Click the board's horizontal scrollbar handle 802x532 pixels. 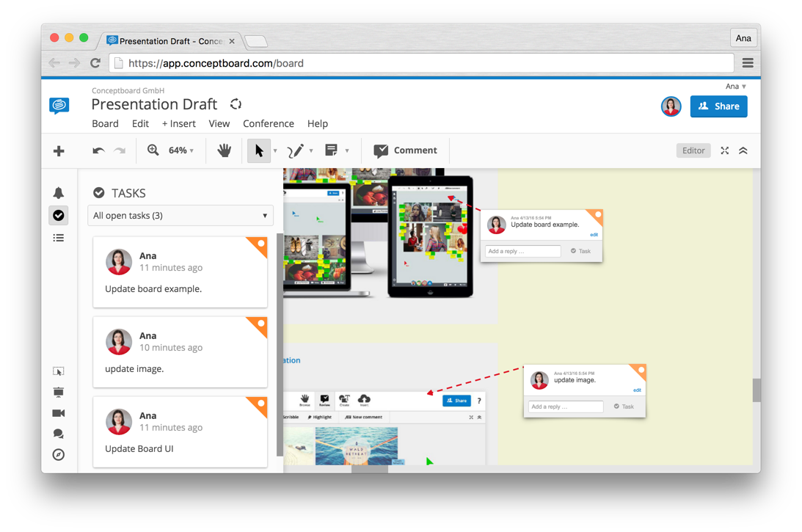point(370,469)
